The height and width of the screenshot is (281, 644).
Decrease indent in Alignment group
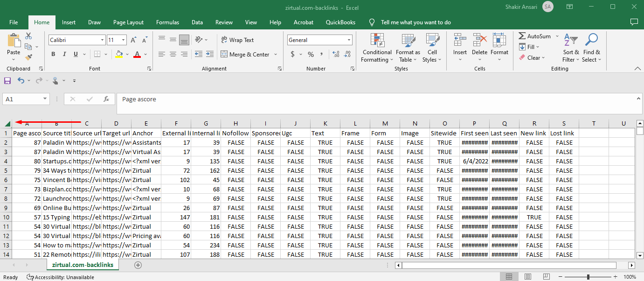(x=199, y=54)
